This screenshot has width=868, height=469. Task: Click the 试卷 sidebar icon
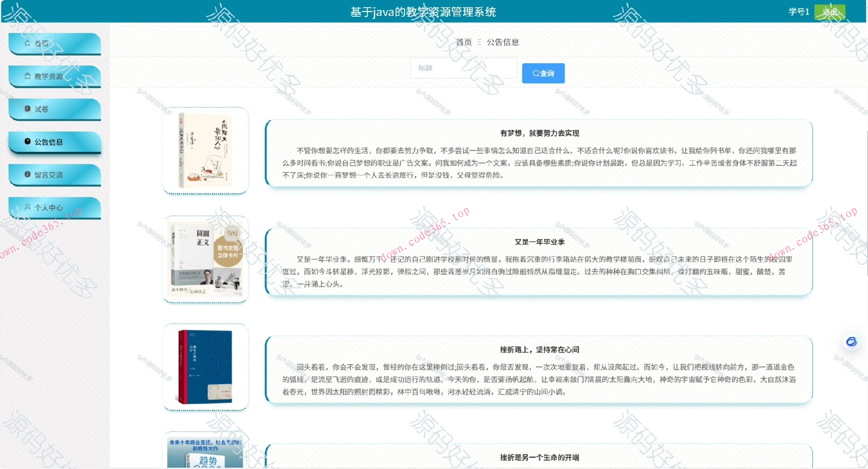[x=27, y=109]
